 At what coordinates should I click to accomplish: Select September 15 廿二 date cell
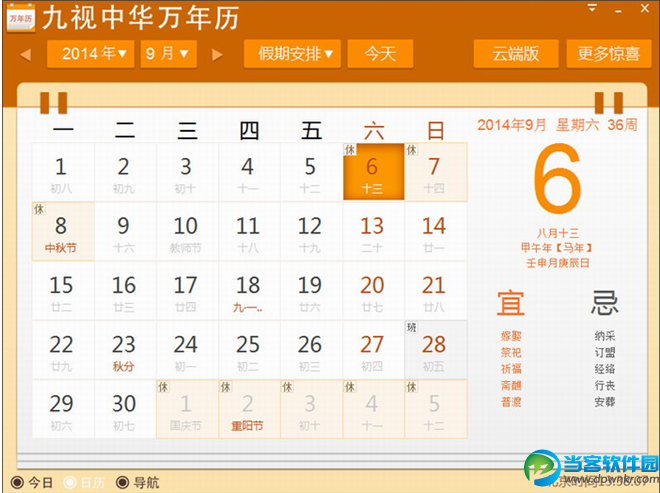pyautogui.click(x=63, y=291)
